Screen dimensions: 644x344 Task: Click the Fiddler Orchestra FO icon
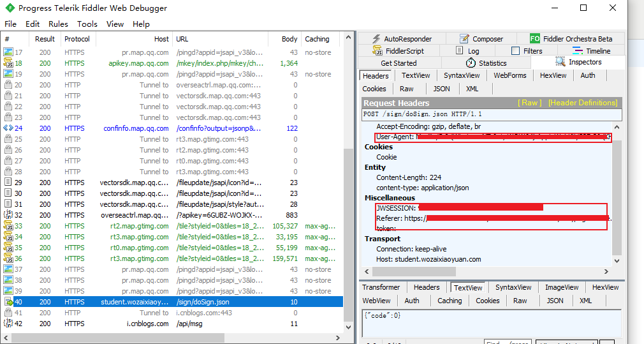[535, 39]
